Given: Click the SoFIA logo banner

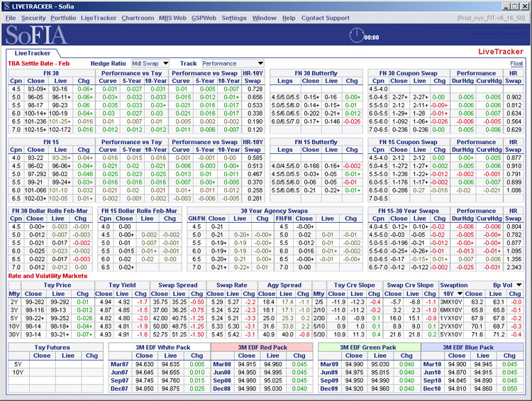Looking at the screenshot, I should click(37, 35).
